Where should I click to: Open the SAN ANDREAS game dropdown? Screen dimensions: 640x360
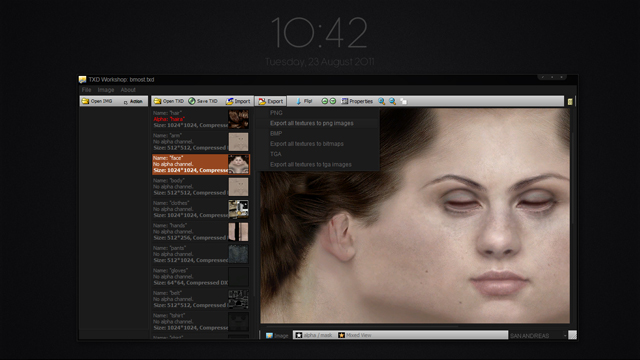pos(538,336)
